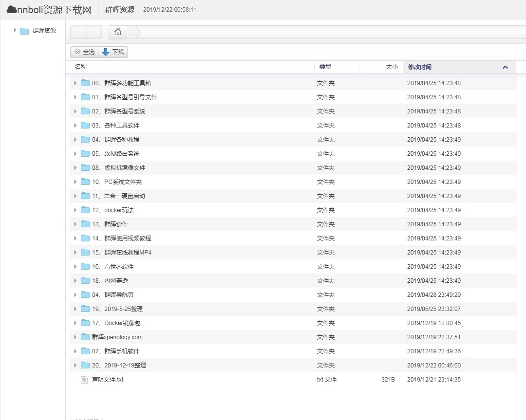Click folder icon of 16、看世界软件

pyautogui.click(x=85, y=266)
